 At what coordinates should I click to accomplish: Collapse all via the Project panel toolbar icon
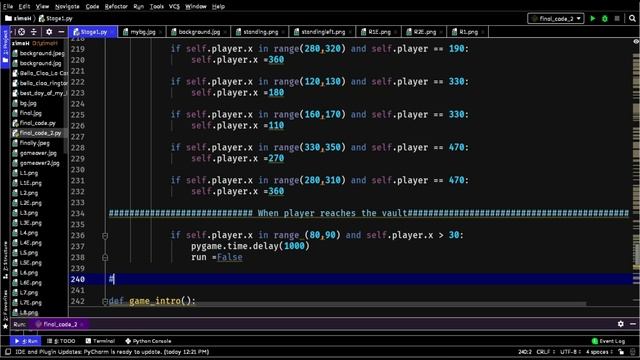click(x=34, y=32)
